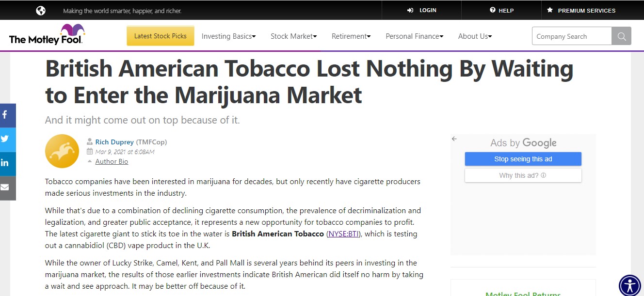Viewport: 644px width, 296px height.
Task: Open the Personal Finance menu
Action: pyautogui.click(x=415, y=36)
